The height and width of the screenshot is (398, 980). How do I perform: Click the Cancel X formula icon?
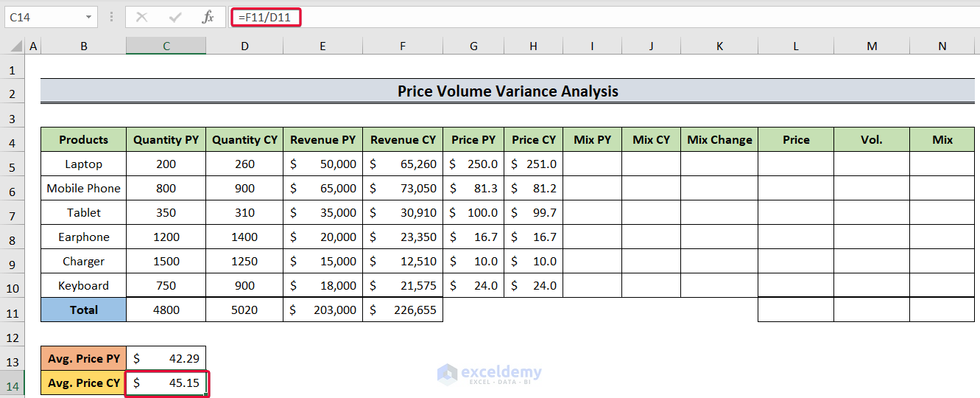(x=142, y=17)
